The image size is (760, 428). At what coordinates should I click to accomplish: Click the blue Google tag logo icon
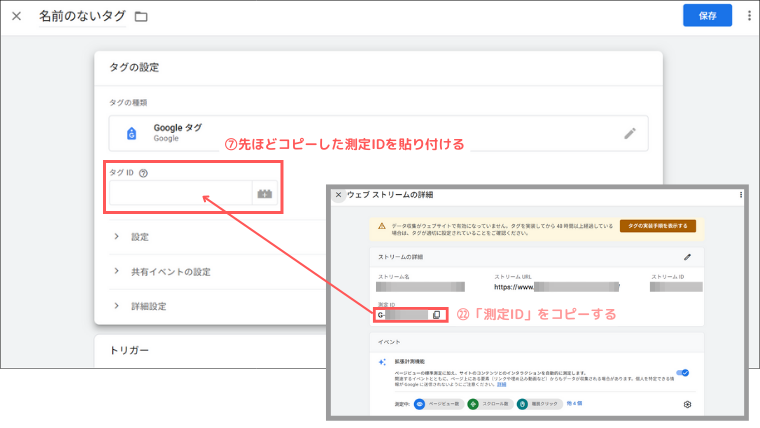tap(131, 133)
